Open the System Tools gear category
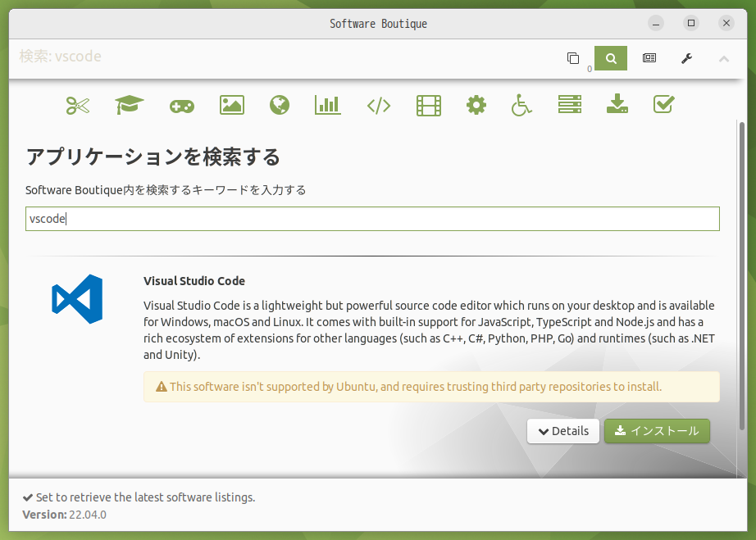 tap(476, 105)
